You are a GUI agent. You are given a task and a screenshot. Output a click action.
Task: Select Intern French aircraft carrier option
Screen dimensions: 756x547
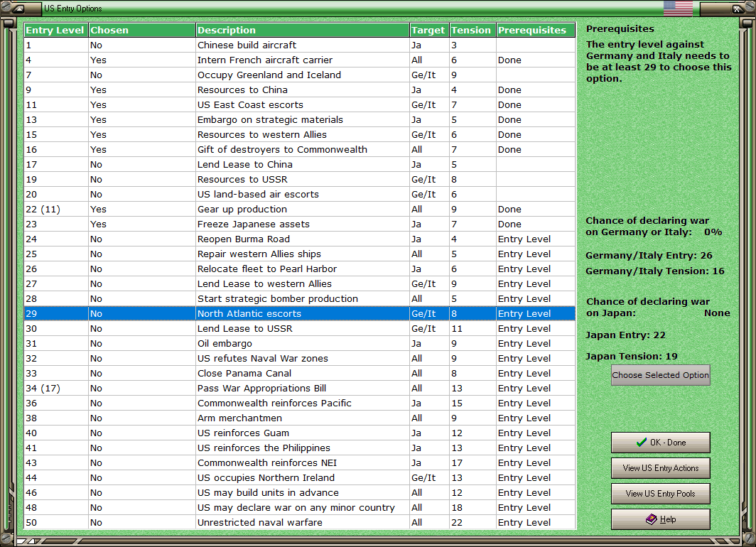point(300,60)
